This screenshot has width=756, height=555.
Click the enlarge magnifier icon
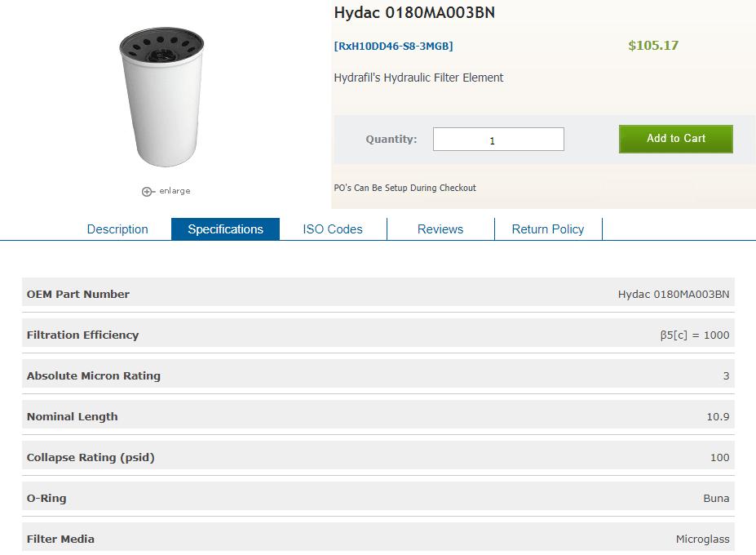click(148, 192)
